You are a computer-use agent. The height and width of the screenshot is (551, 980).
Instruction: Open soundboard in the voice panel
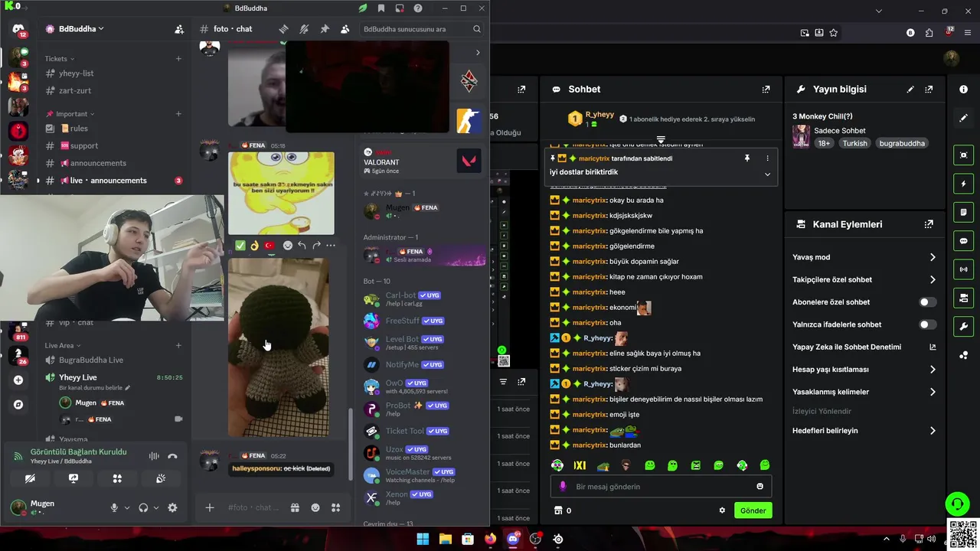(x=161, y=478)
